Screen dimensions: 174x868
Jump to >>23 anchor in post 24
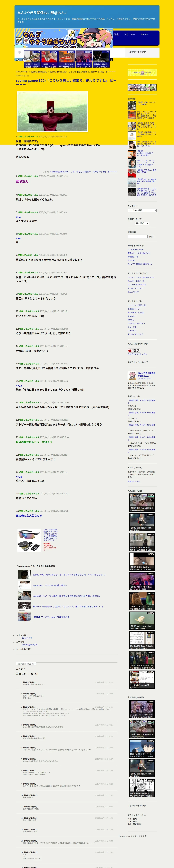point(19,477)
